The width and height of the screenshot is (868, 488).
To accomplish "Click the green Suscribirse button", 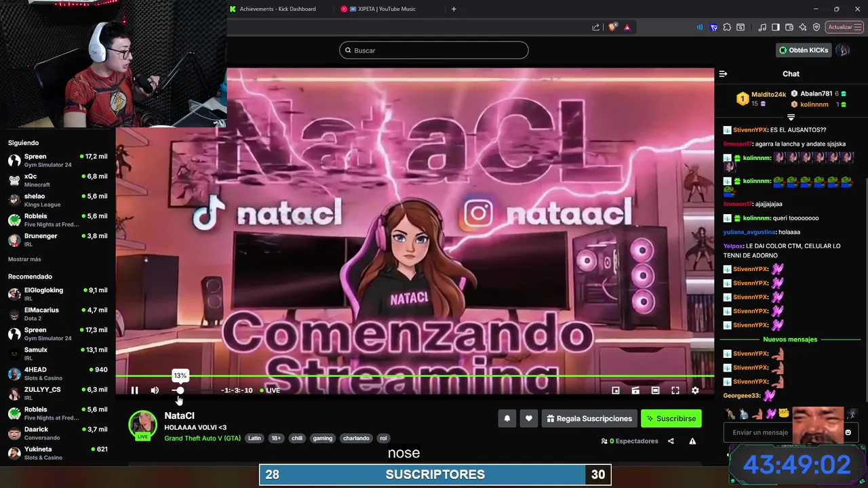I will pos(671,419).
